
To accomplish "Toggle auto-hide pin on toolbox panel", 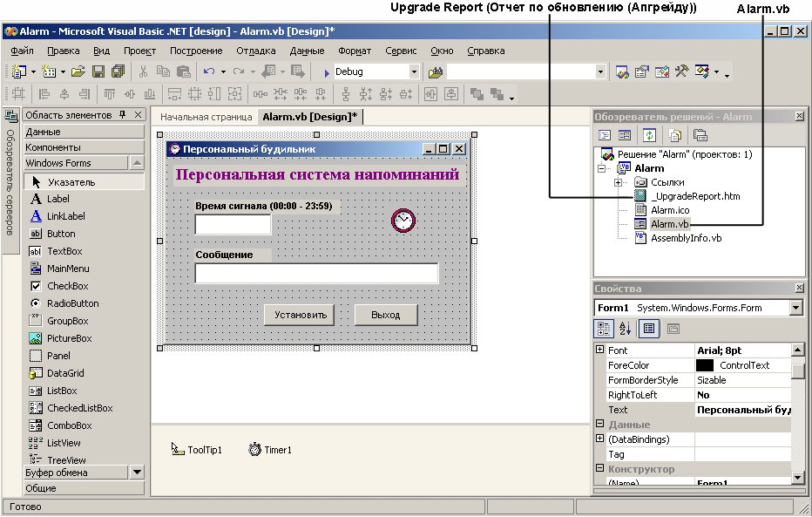I will click(x=123, y=114).
